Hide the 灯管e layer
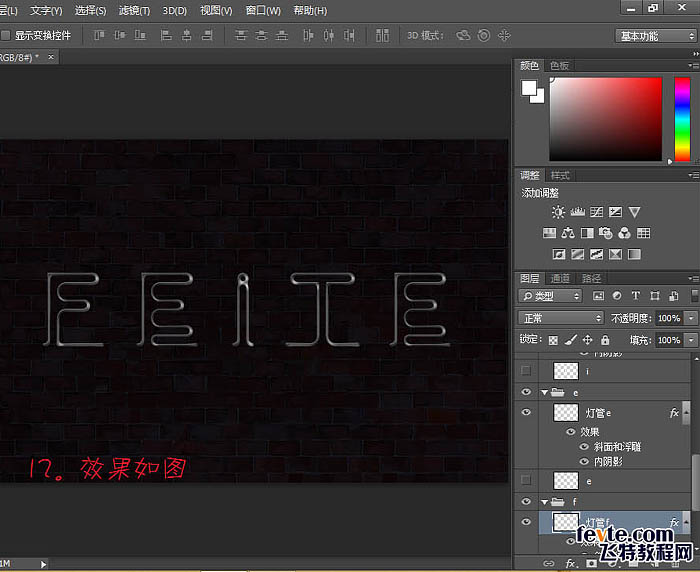The height and width of the screenshot is (572, 700). [x=527, y=412]
